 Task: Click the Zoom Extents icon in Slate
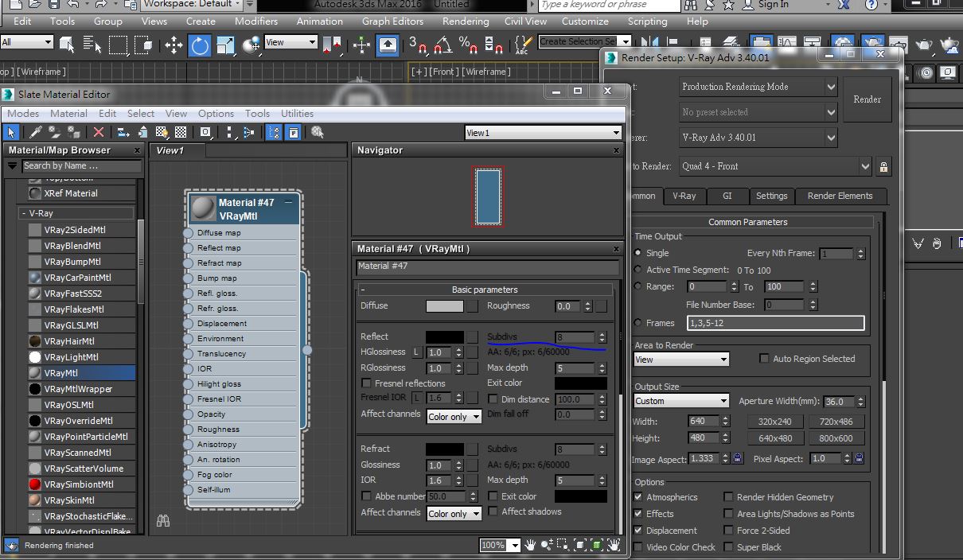pos(581,545)
